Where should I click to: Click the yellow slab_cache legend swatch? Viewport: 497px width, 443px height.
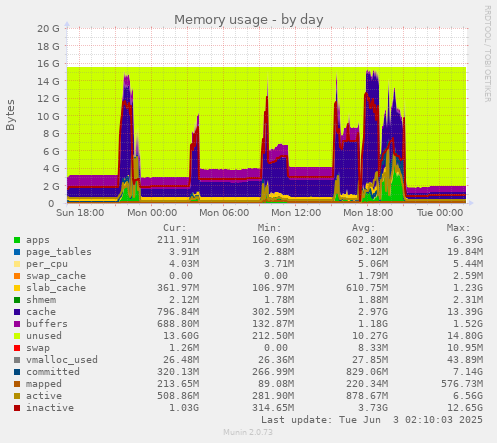click(17, 288)
